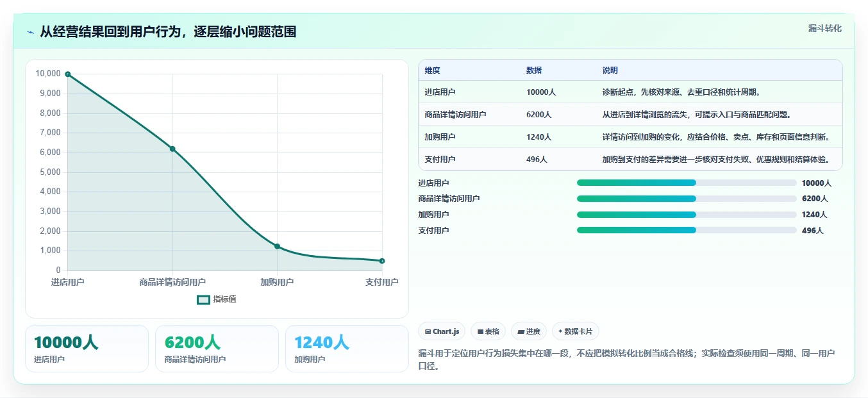Image resolution: width=868 pixels, height=398 pixels.
Task: Select the 商品详情访问用户 table row cell
Action: click(469, 115)
